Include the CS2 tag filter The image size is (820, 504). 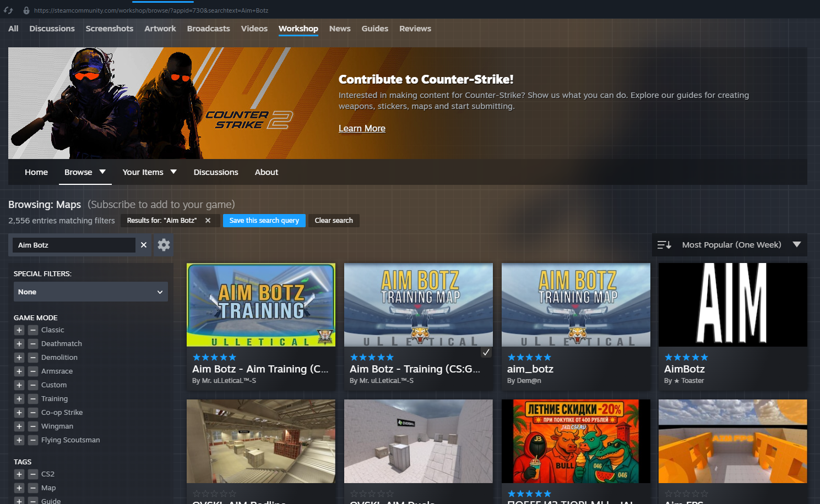point(19,474)
